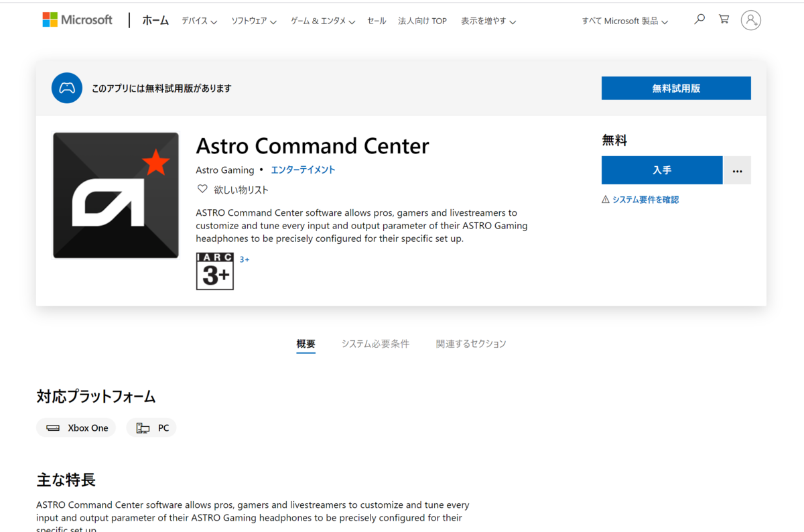Viewport: 804px width, 532px height.
Task: Click the 無料試用版 button
Action: 676,88
